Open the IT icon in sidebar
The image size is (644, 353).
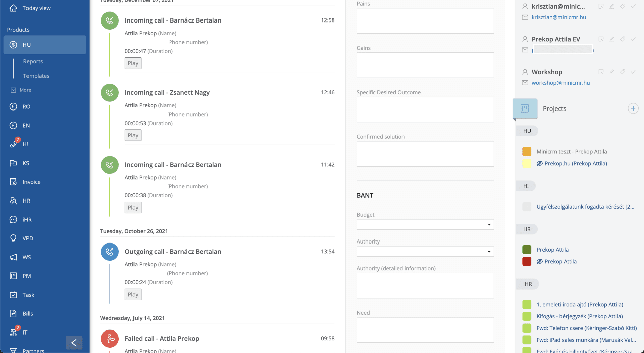pos(13,332)
